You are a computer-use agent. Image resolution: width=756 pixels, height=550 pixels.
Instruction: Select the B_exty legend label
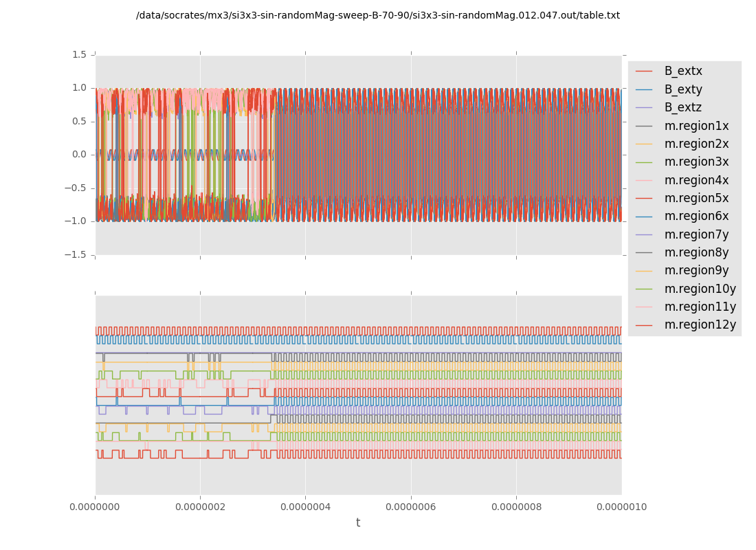[x=683, y=89]
